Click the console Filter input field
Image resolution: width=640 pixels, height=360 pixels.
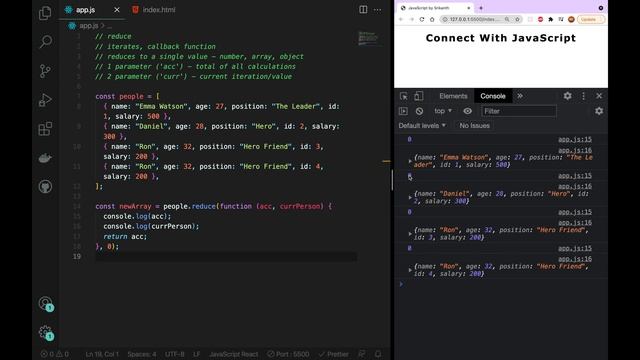point(518,111)
